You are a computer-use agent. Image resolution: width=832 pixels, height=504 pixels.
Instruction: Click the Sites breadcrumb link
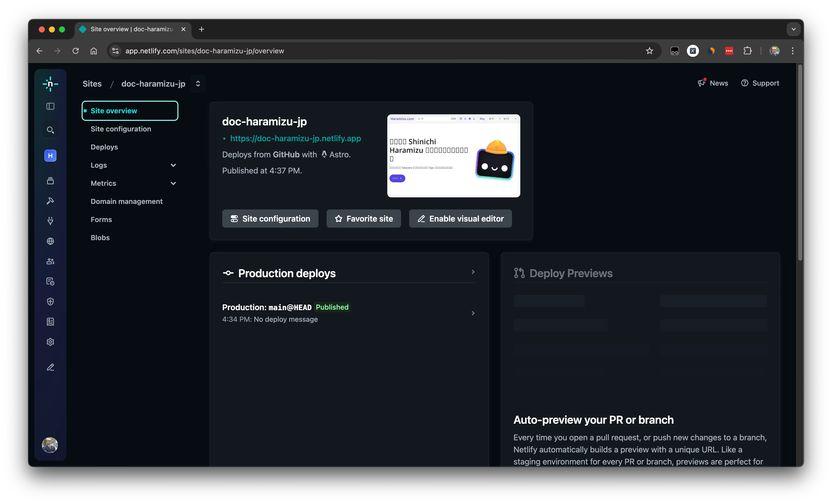pos(92,84)
